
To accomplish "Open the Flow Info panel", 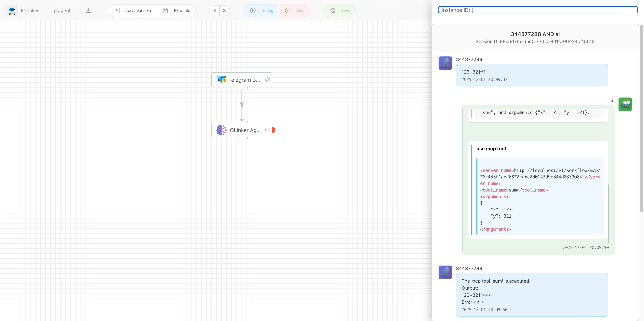I will point(176,11).
